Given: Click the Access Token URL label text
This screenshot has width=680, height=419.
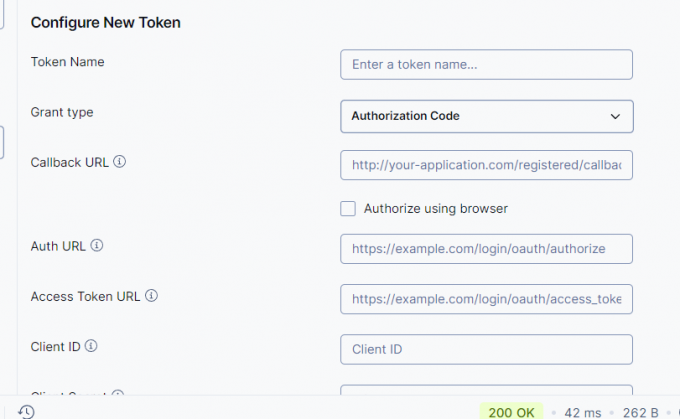Looking at the screenshot, I should [85, 296].
